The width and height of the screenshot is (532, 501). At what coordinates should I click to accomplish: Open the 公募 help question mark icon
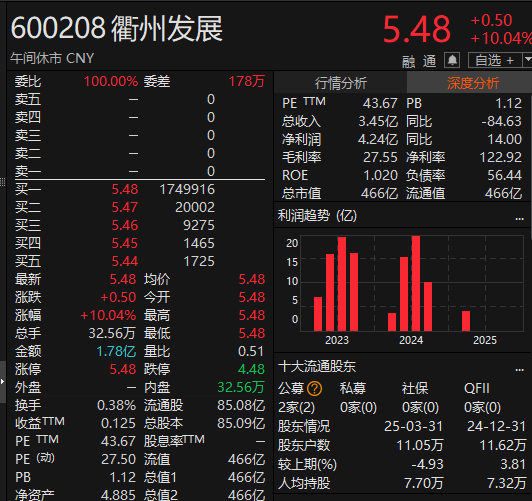[314, 388]
